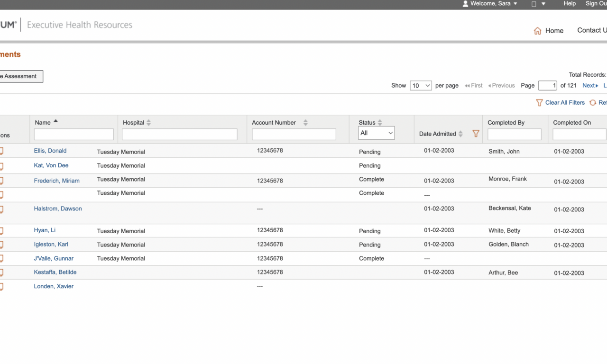The height and width of the screenshot is (364, 607).
Task: Click the Date Admitted sort arrows
Action: tap(460, 134)
